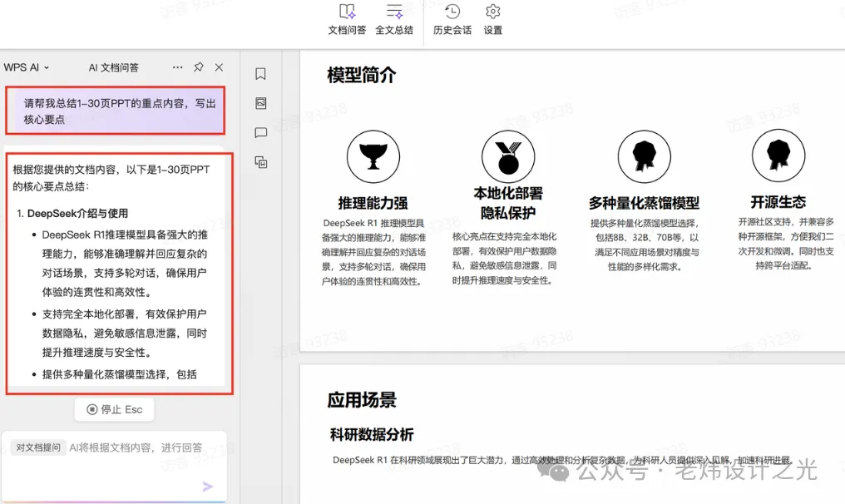Click the 多种量化蒸馏模型 heading

(644, 203)
